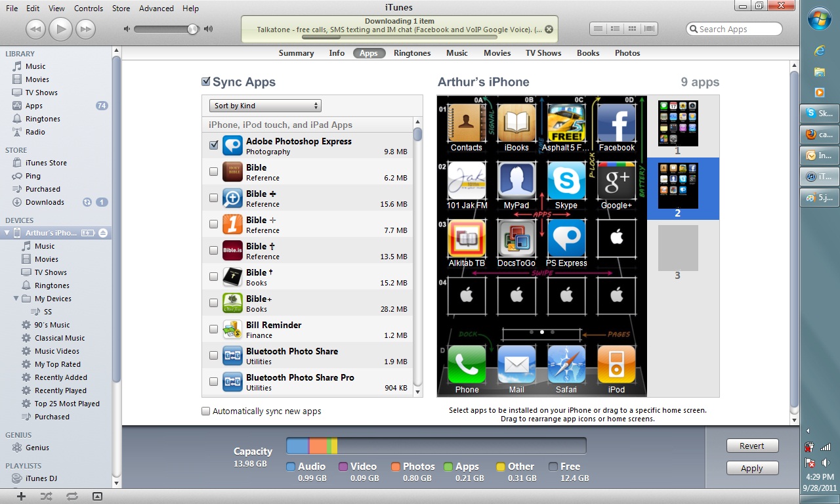Screen dimensions: 840x504
Task: Click the Search Apps field
Action: tap(734, 29)
